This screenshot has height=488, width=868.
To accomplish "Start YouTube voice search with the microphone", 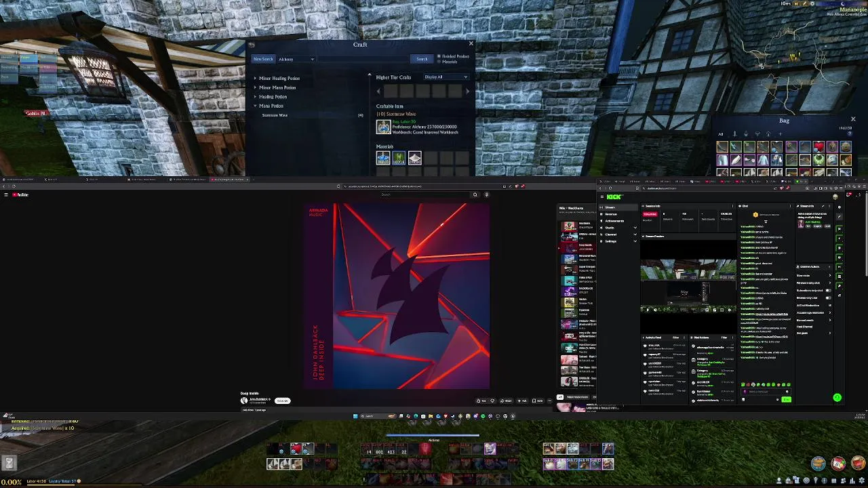I will click(486, 195).
